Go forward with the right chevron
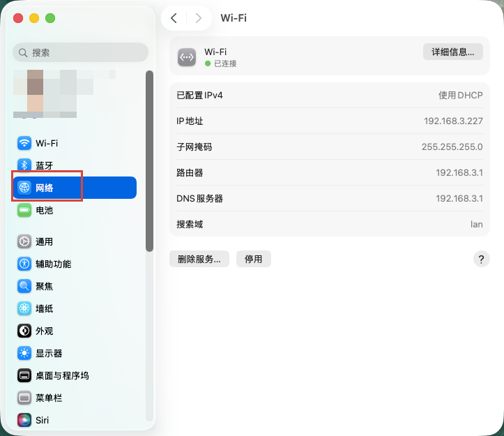Screen dimensions: 504x436 [199, 18]
